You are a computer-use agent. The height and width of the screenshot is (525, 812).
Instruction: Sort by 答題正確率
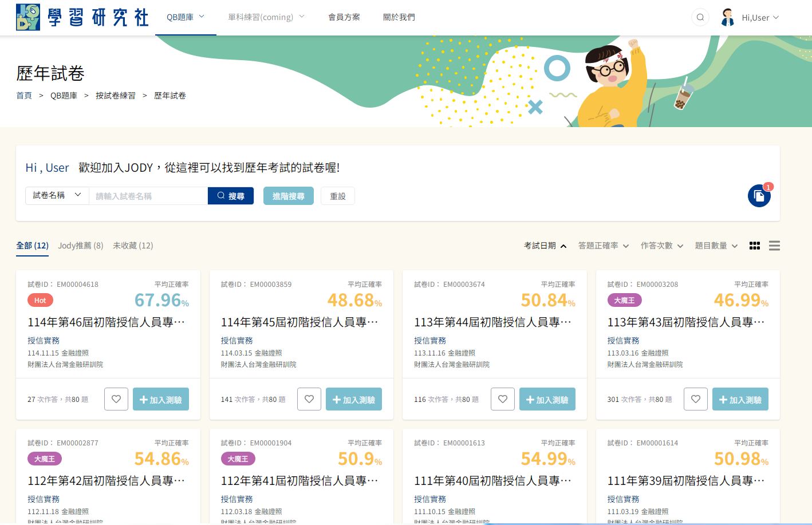[x=603, y=246]
